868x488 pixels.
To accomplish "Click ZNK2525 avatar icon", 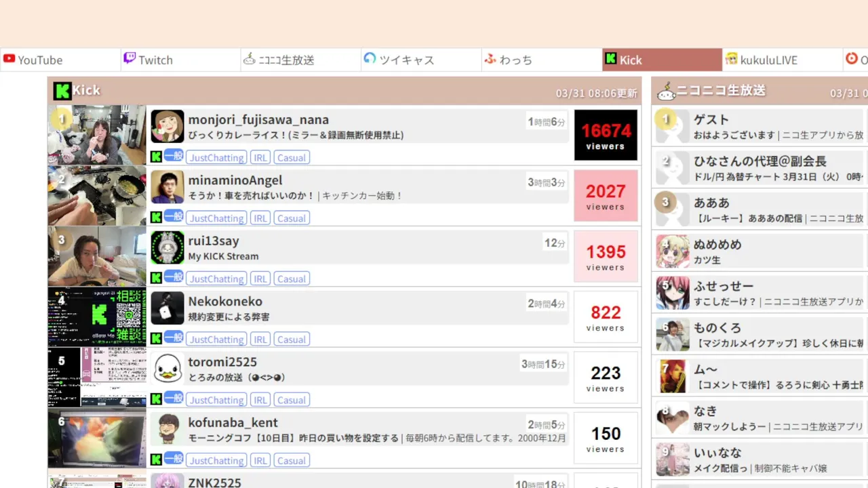I will click(167, 481).
